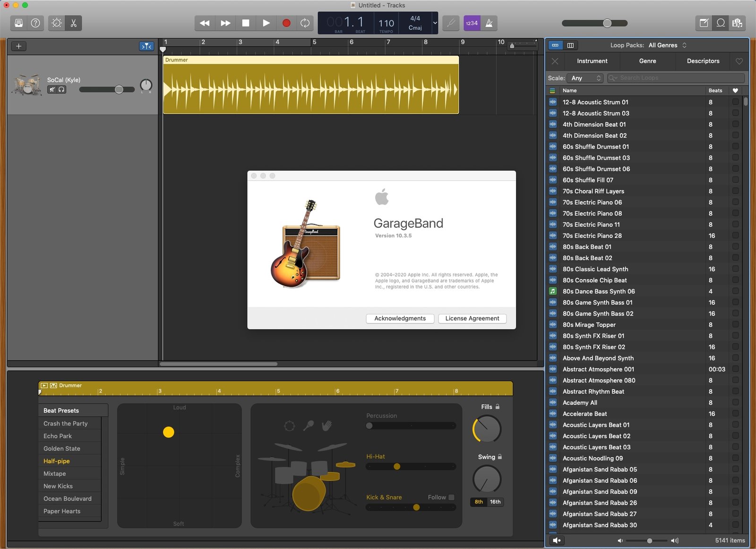Image resolution: width=756 pixels, height=549 pixels.
Task: Select 8th swing subdivision
Action: click(x=479, y=502)
